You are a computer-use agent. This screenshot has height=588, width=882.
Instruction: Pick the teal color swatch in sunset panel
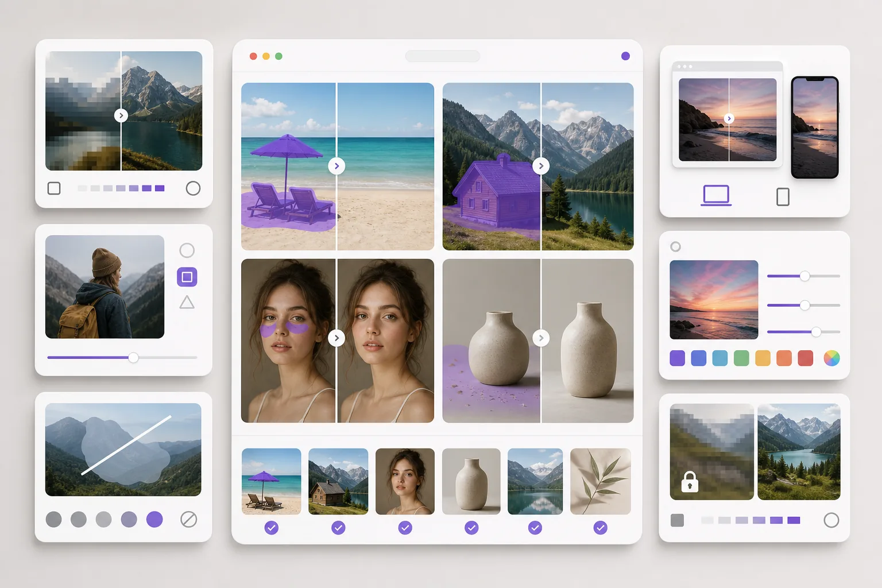click(720, 358)
